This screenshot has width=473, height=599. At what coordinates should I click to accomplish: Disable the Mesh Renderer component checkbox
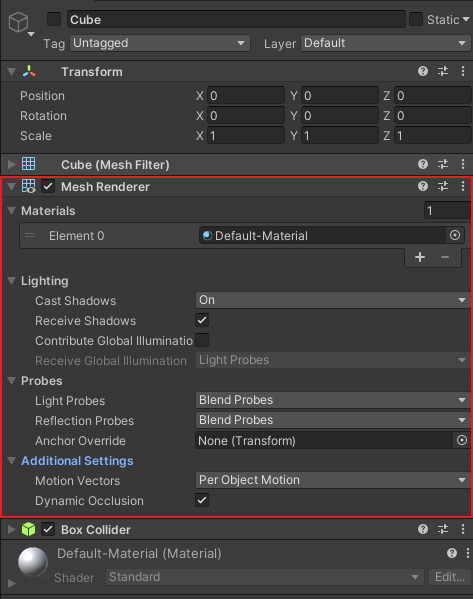[x=48, y=187]
